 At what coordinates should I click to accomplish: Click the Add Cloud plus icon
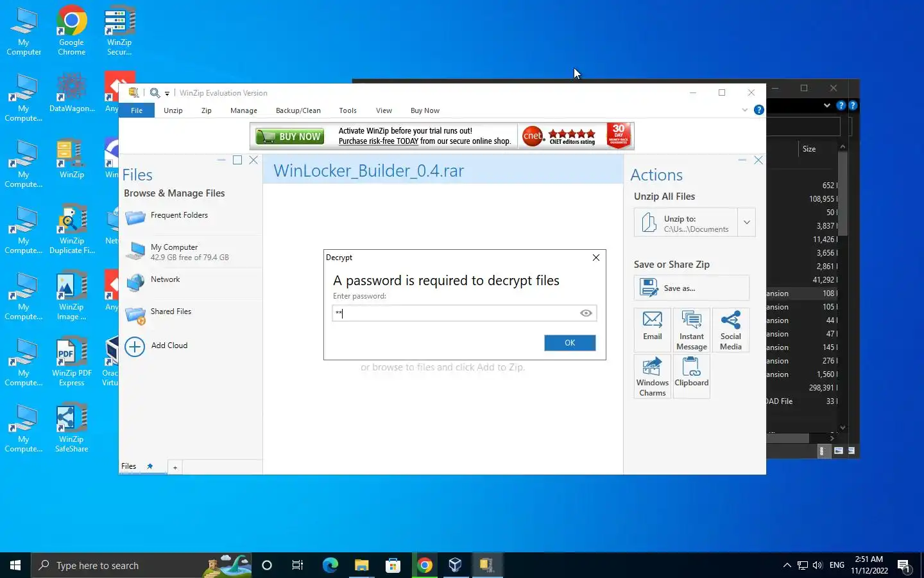(135, 347)
